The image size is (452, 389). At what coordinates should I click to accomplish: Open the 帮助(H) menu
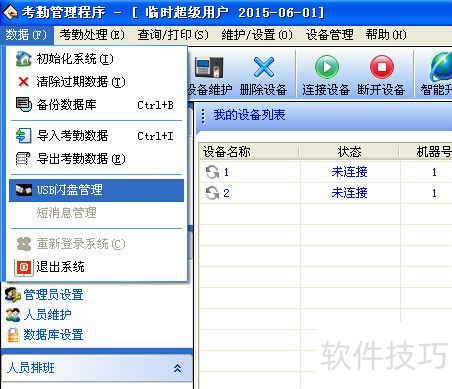click(386, 35)
